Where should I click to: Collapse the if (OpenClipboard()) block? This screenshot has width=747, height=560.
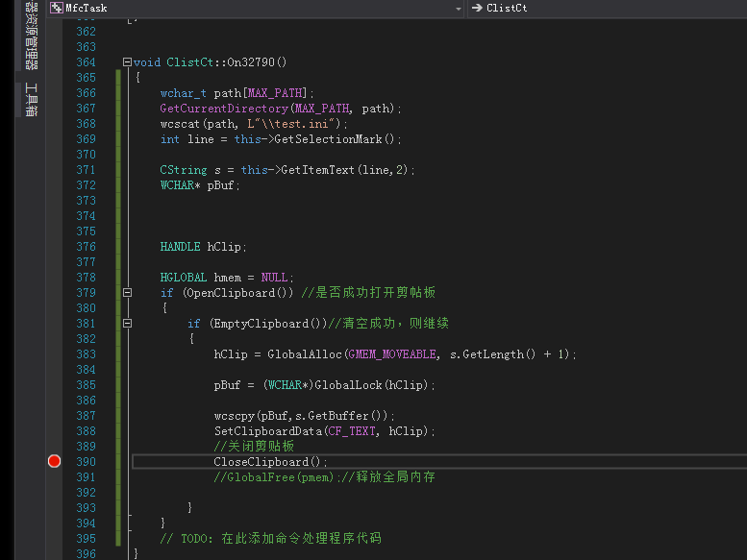coord(127,293)
